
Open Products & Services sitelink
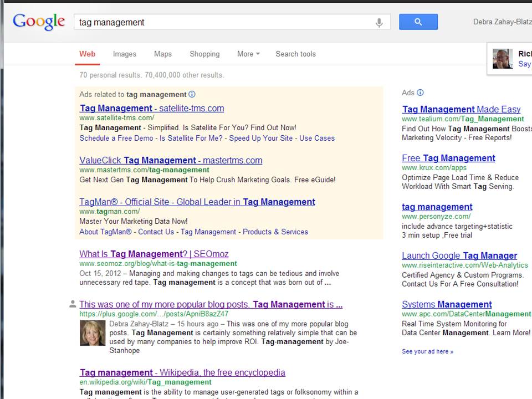[275, 232]
